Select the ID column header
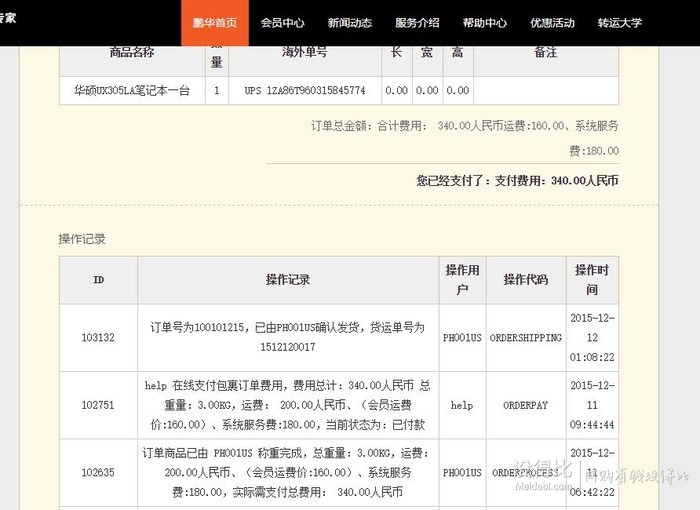Screen dimensions: 700x510 point(98,280)
